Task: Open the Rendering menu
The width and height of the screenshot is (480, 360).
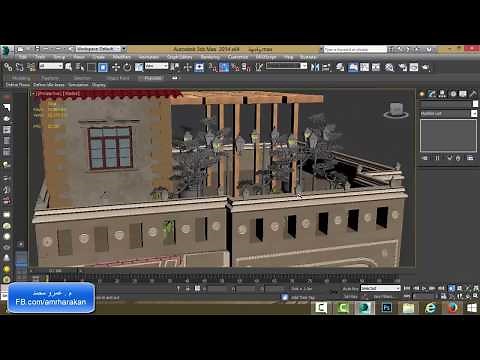Action: 210,57
